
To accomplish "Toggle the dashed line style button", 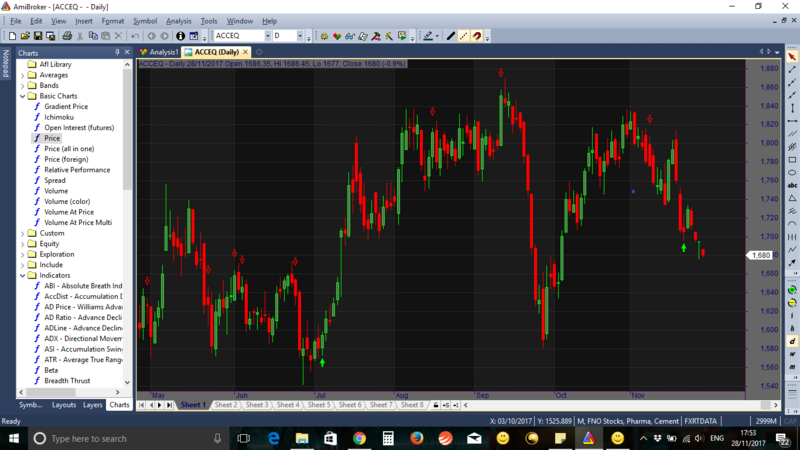I will (x=463, y=36).
